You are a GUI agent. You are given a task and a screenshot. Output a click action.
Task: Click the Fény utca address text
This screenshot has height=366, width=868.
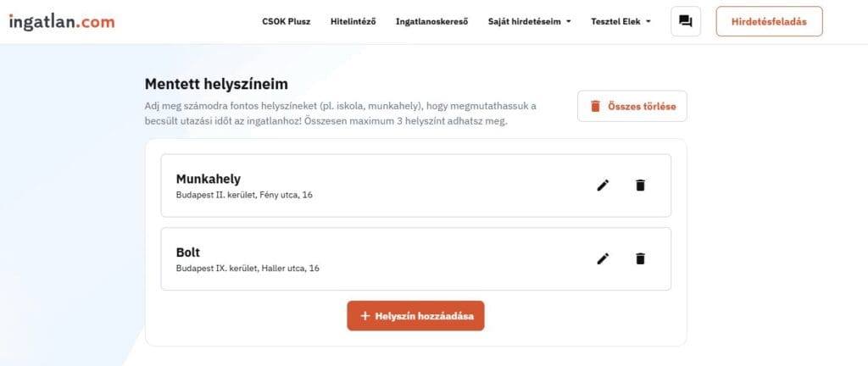tap(244, 195)
